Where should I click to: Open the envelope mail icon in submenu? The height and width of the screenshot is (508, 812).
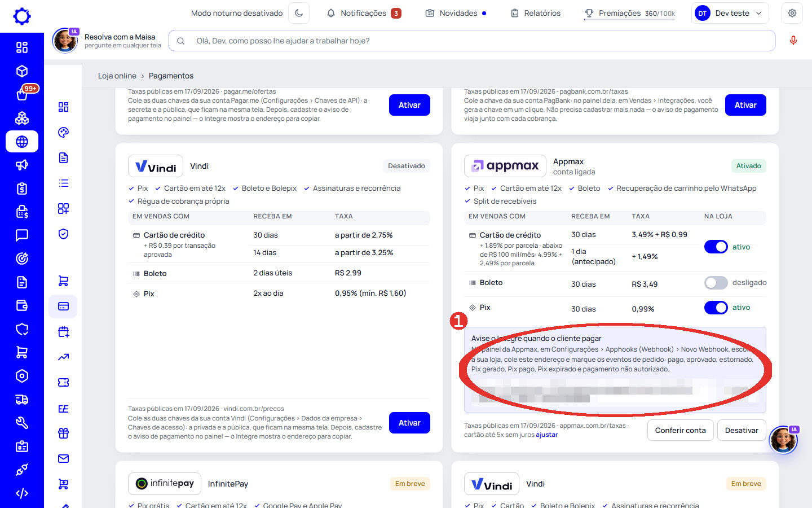[x=63, y=459]
